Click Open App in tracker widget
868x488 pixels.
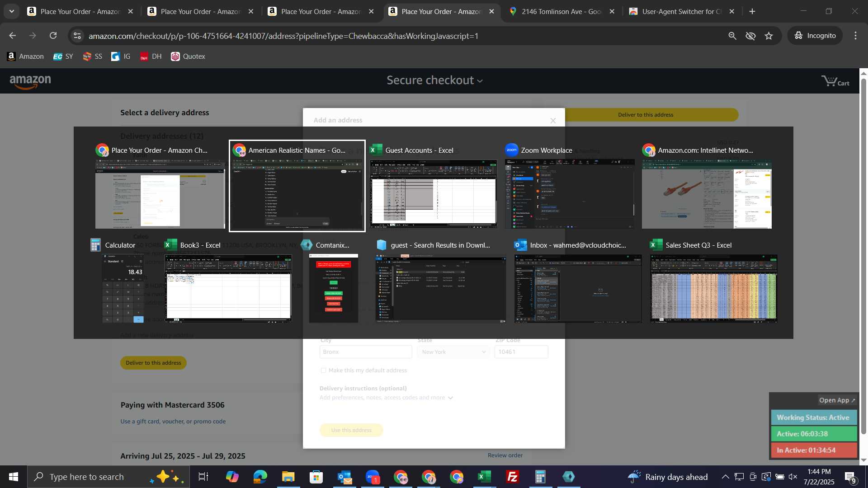837,400
